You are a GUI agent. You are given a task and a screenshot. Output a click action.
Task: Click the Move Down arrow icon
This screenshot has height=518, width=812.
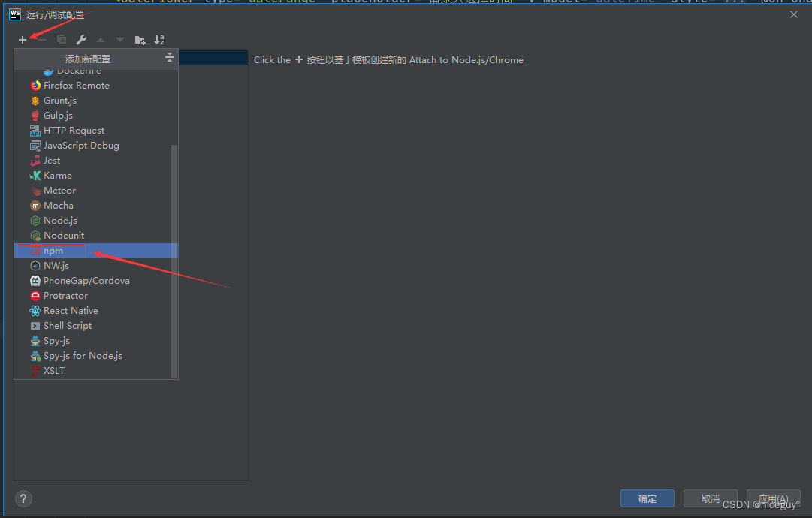120,40
